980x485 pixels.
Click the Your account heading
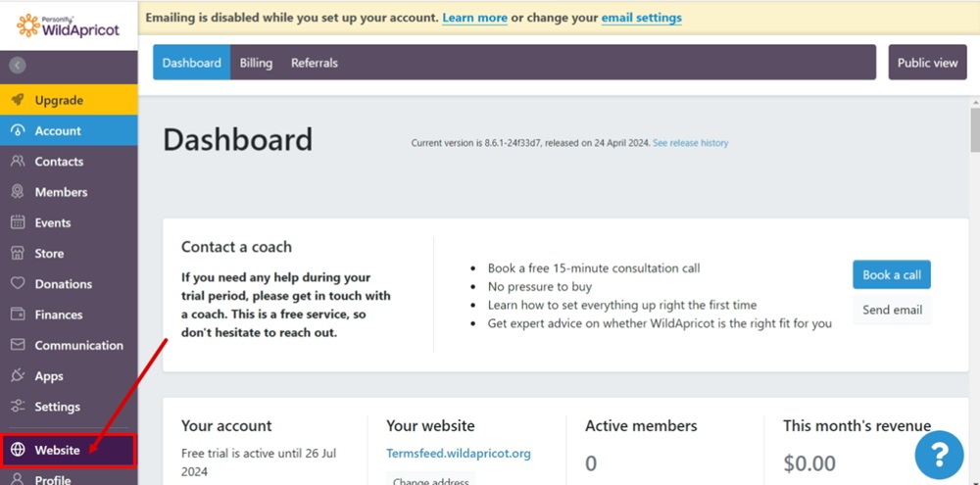click(226, 426)
